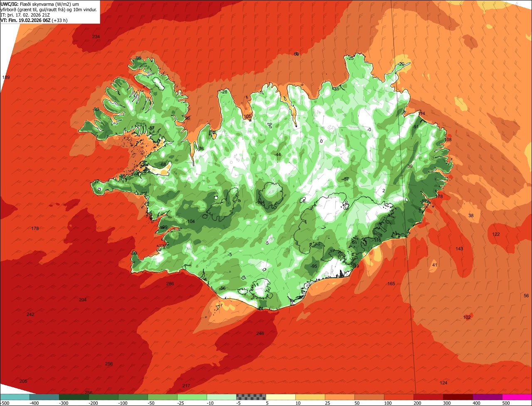Click the valid time 'VT: Fim. 19.02.2026 06Z'
Viewport: 532px width, 406px height.
25,20
